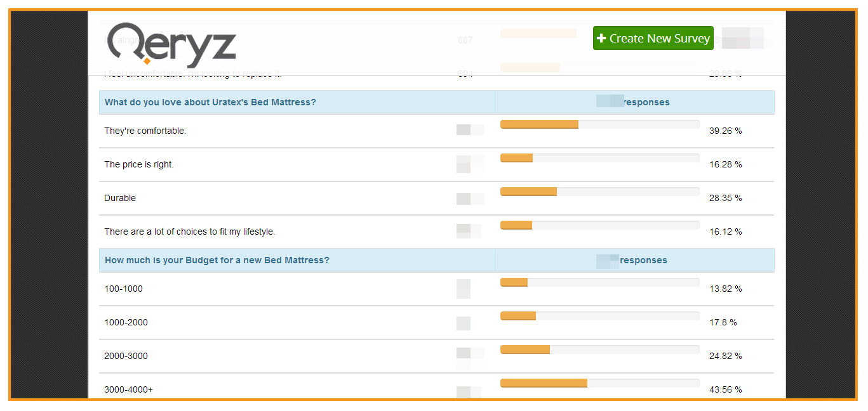Click the Create New Survey button
Viewport: 868px width, 411px height.
coord(653,38)
